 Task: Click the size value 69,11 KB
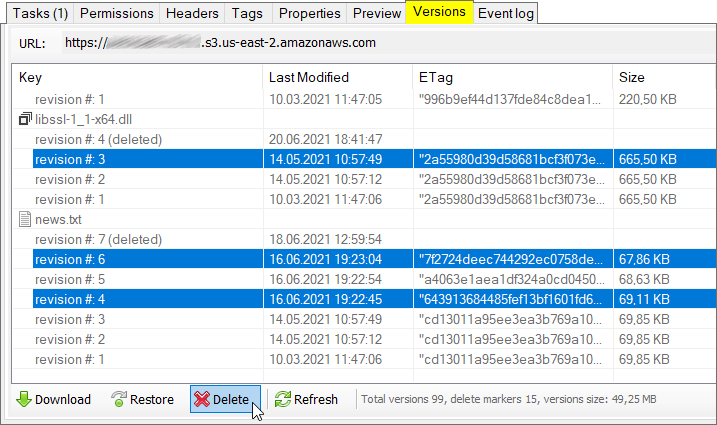tap(644, 299)
